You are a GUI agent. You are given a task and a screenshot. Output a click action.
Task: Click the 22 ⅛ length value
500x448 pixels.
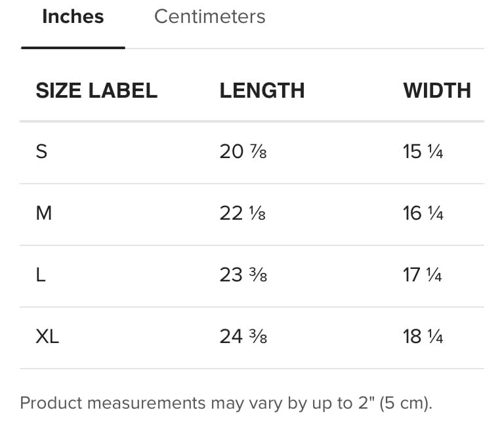[242, 213]
